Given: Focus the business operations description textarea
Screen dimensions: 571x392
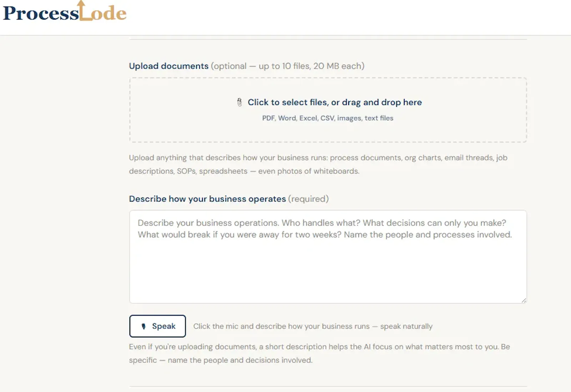Looking at the screenshot, I should 328,257.
